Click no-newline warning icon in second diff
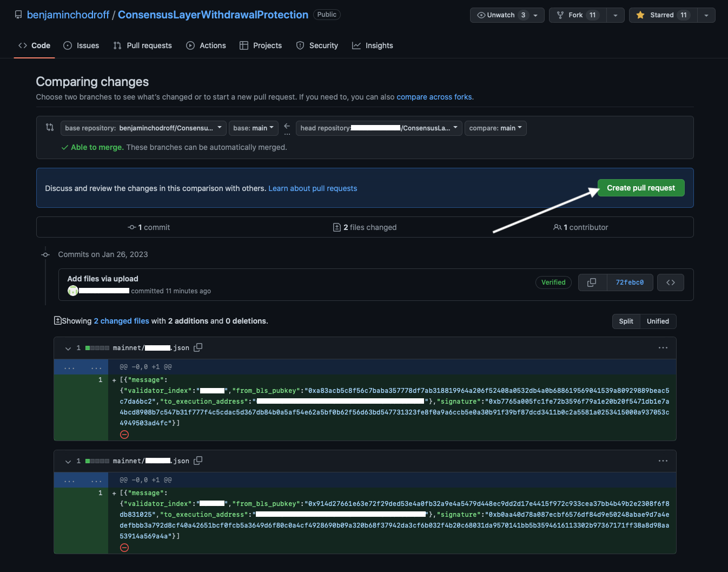The height and width of the screenshot is (572, 728). tap(124, 548)
